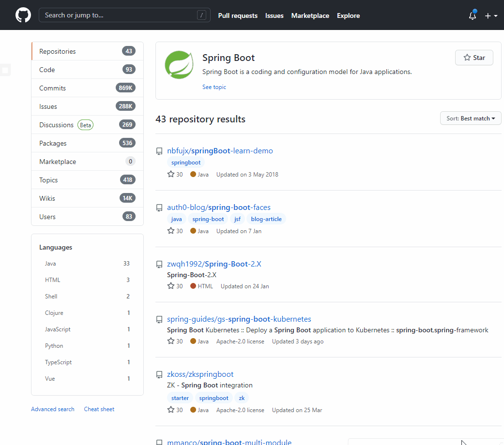The height and width of the screenshot is (445, 504).
Task: Click the 43 repository results heading
Action: (200, 119)
